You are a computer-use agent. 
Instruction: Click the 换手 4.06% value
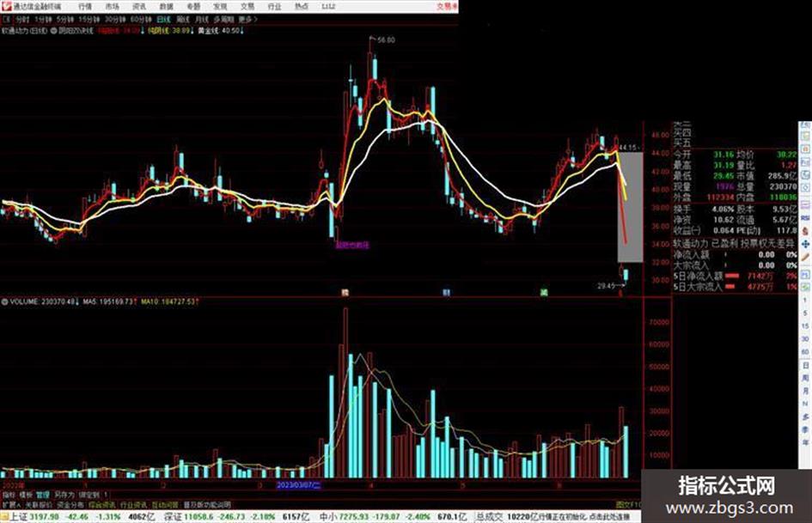point(723,210)
